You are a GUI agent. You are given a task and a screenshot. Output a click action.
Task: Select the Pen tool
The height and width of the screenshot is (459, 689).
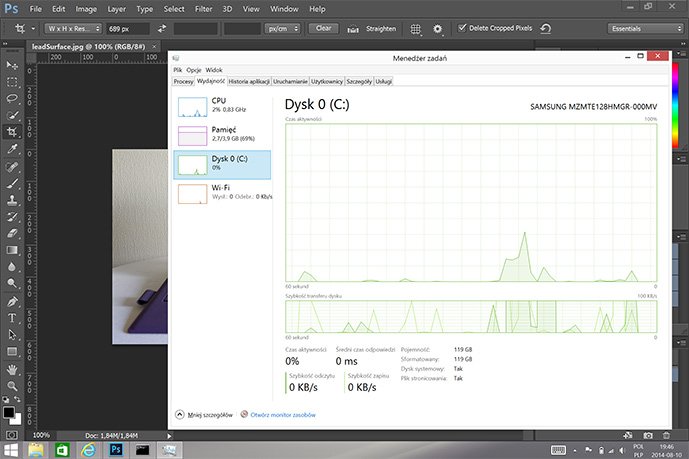[12, 302]
